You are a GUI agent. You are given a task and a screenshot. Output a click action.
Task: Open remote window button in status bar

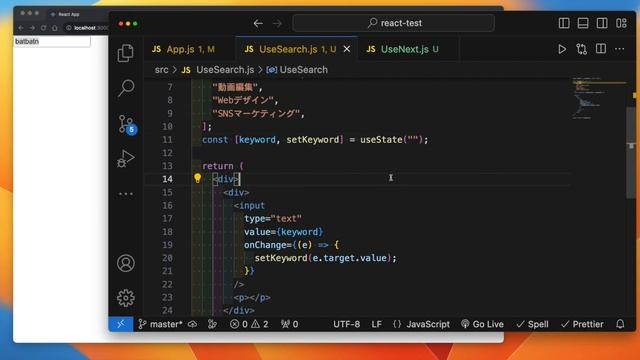121,324
